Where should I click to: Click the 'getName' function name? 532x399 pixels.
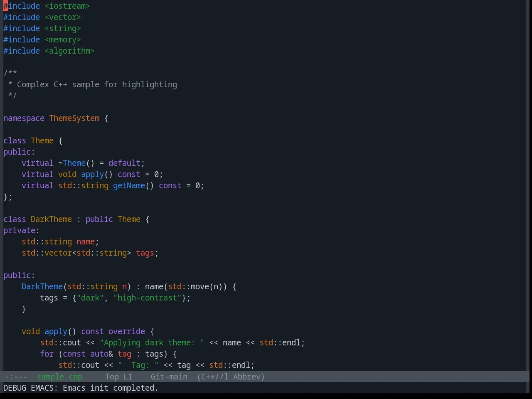(x=129, y=185)
